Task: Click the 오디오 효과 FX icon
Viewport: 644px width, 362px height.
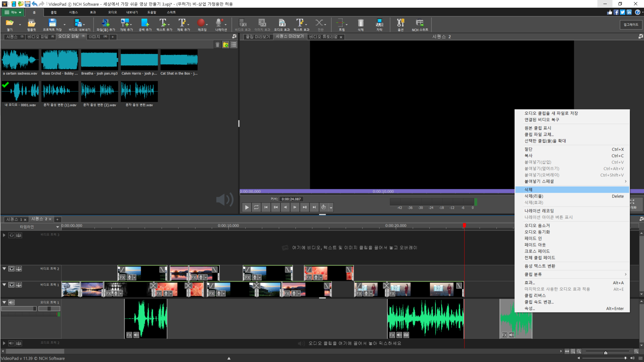Action: [x=282, y=23]
